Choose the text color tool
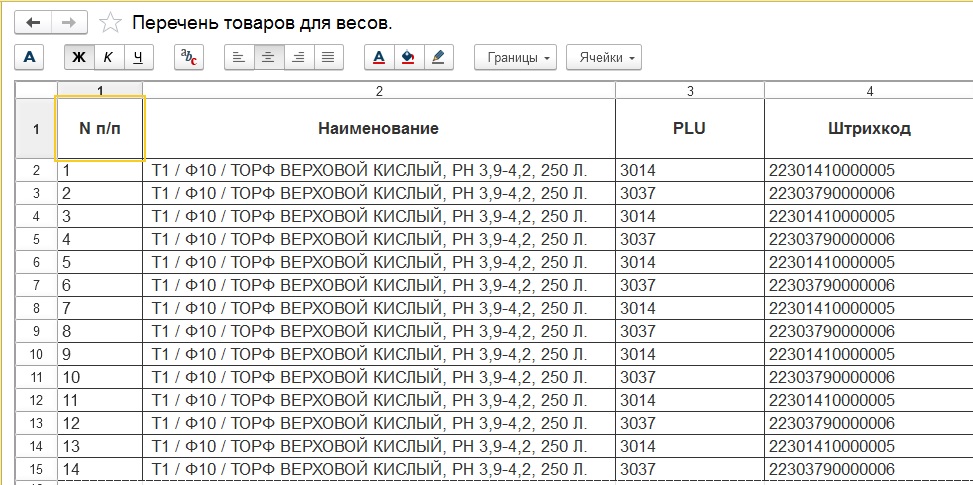Image resolution: width=973 pixels, height=485 pixels. (x=378, y=58)
